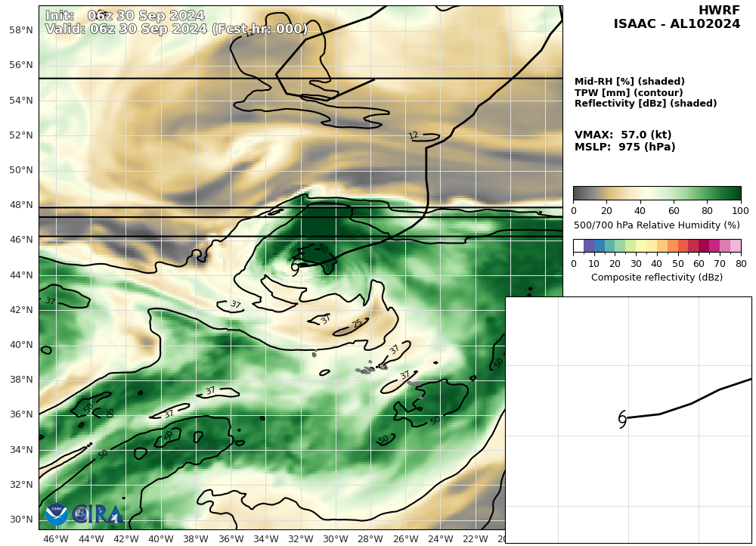Select the ISAAC - AL102024 storm name
The width and height of the screenshot is (756, 546).
pos(677,24)
